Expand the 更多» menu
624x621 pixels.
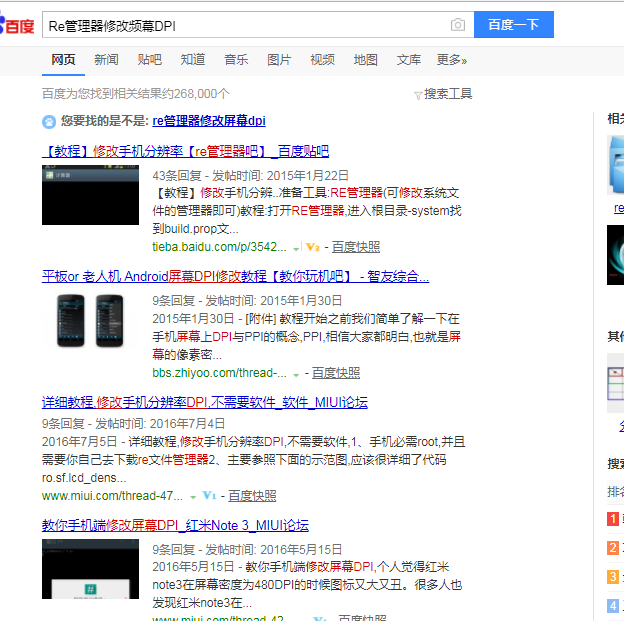[452, 60]
